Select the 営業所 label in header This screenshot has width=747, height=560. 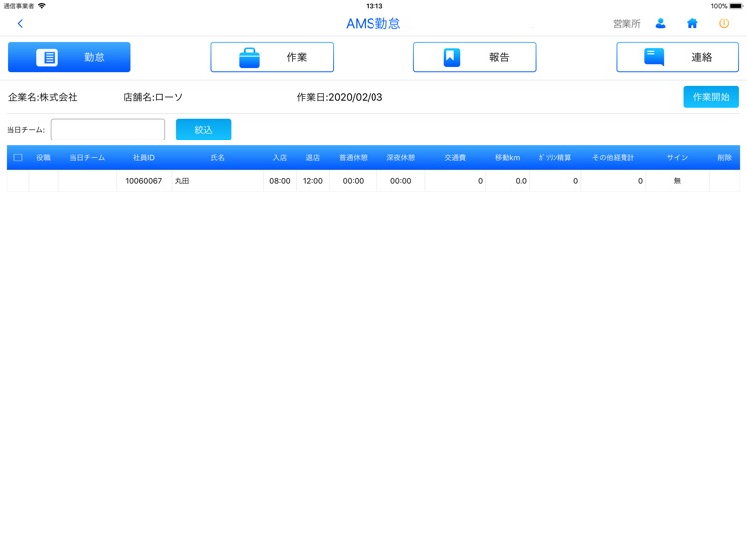click(x=626, y=23)
